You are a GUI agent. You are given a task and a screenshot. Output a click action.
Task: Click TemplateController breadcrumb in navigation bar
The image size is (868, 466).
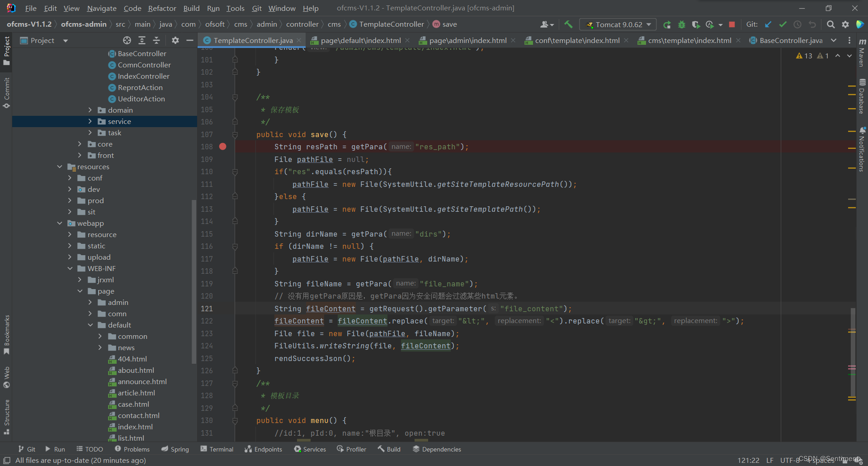[x=387, y=24]
